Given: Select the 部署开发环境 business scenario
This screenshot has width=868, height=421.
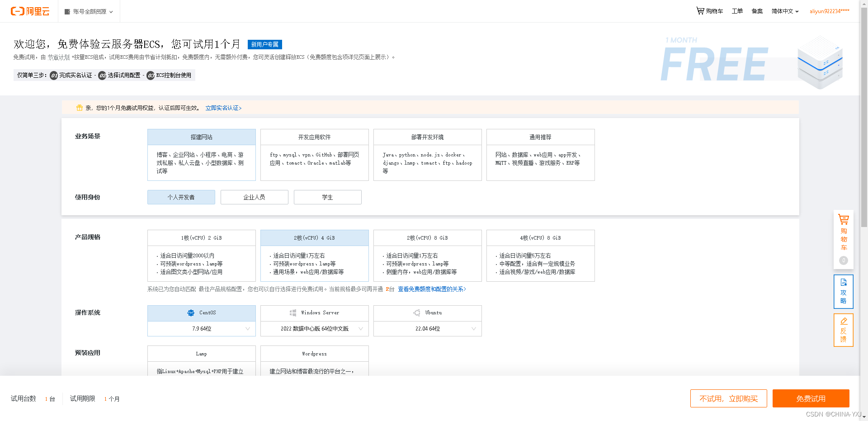Looking at the screenshot, I should pos(428,155).
